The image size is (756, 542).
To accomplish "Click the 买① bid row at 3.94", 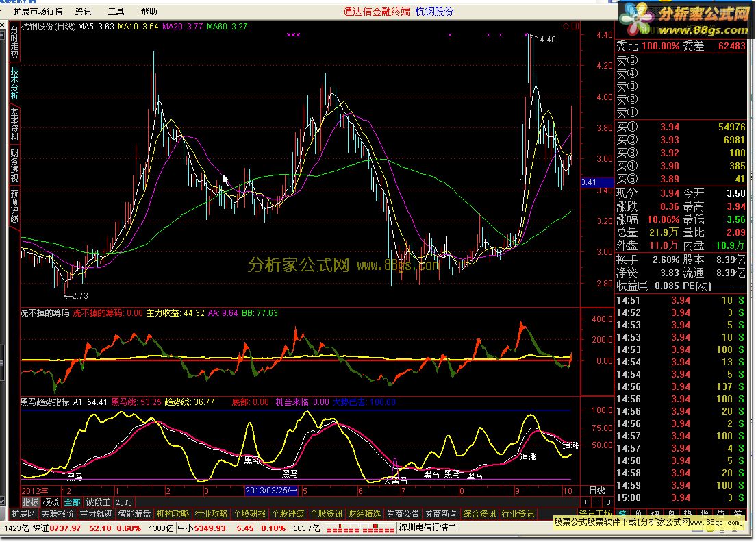I will (681, 127).
